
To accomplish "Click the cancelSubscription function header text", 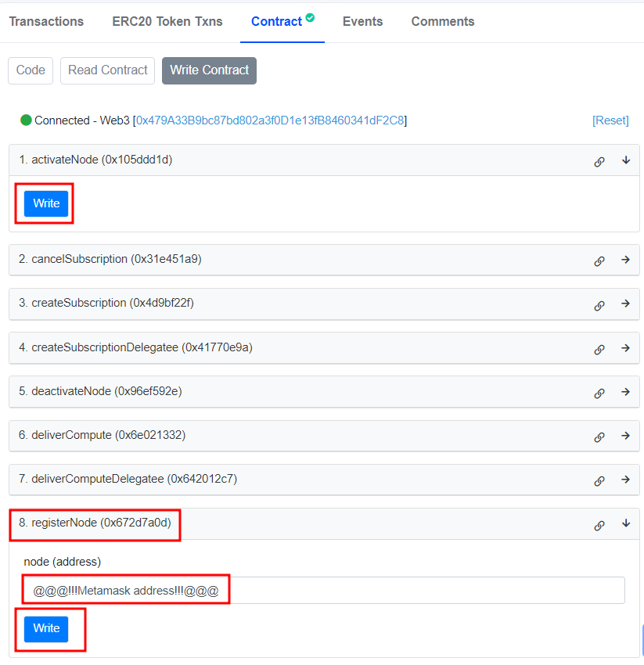I will pyautogui.click(x=110, y=259).
